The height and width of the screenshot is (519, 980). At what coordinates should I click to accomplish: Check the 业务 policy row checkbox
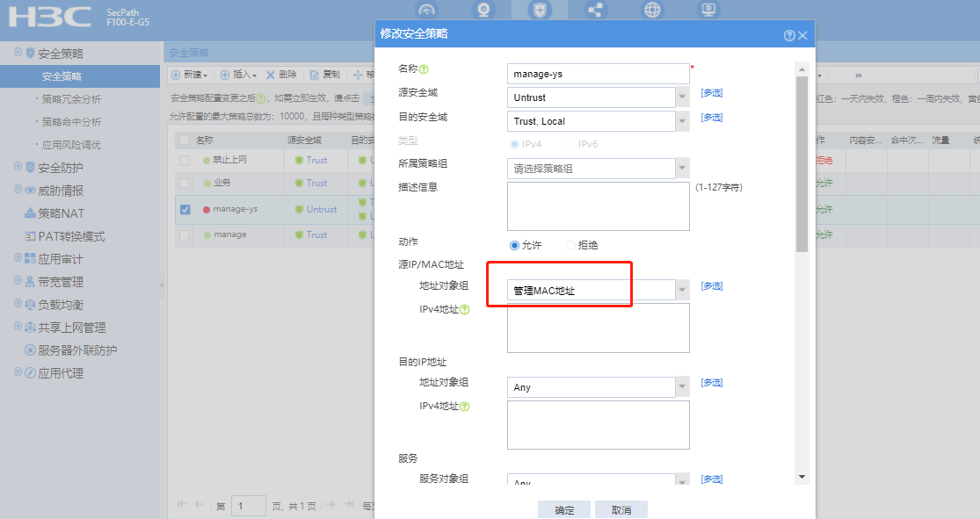point(185,183)
